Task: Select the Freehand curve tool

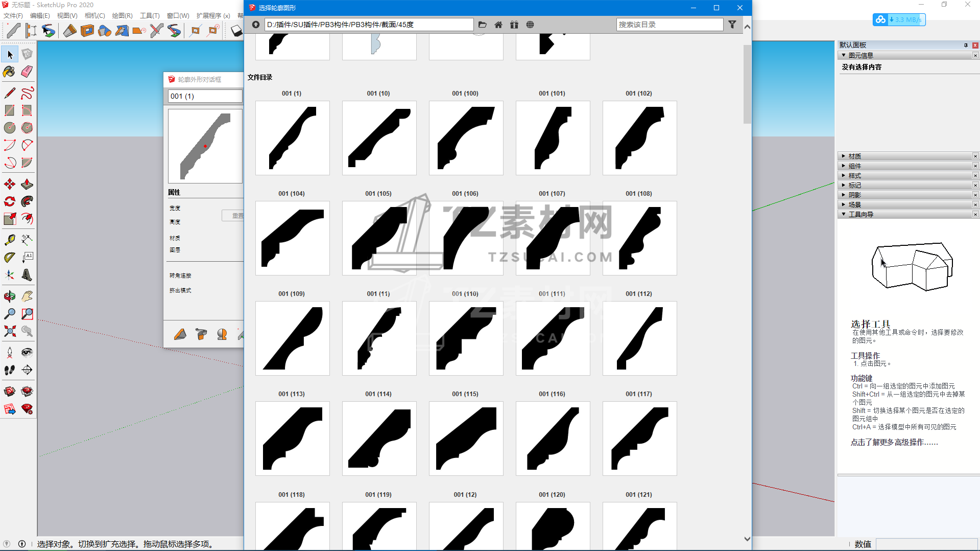Action: click(27, 93)
